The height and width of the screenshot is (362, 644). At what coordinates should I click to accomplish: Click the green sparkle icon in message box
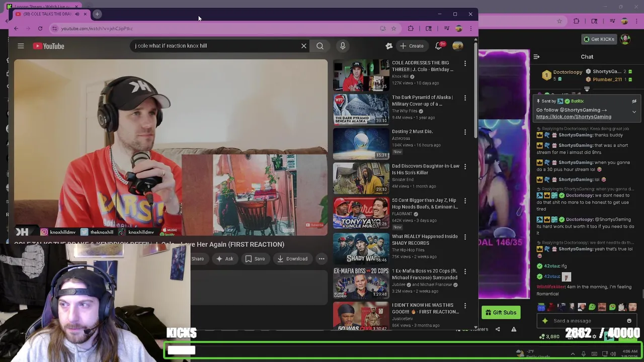click(545, 321)
